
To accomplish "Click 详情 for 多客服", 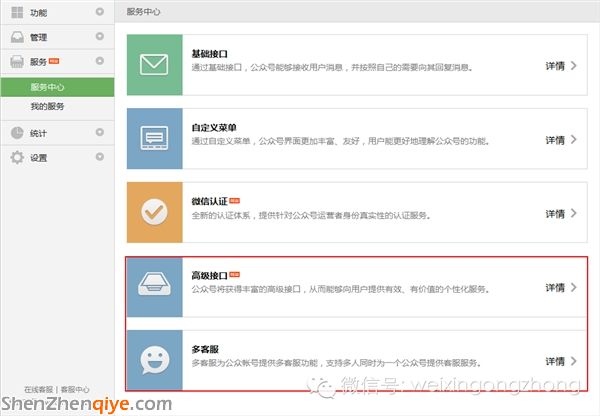I will pyautogui.click(x=555, y=362).
